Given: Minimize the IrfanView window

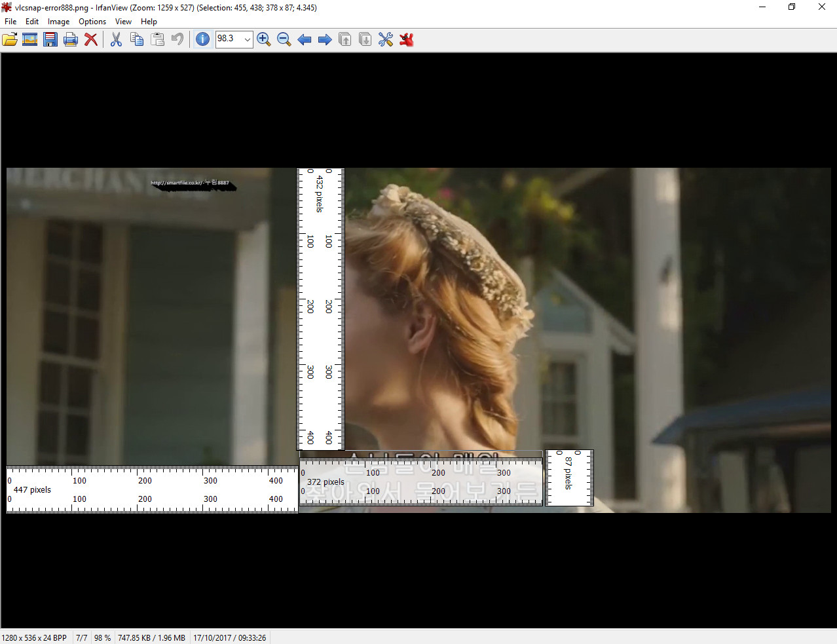Looking at the screenshot, I should pos(762,7).
